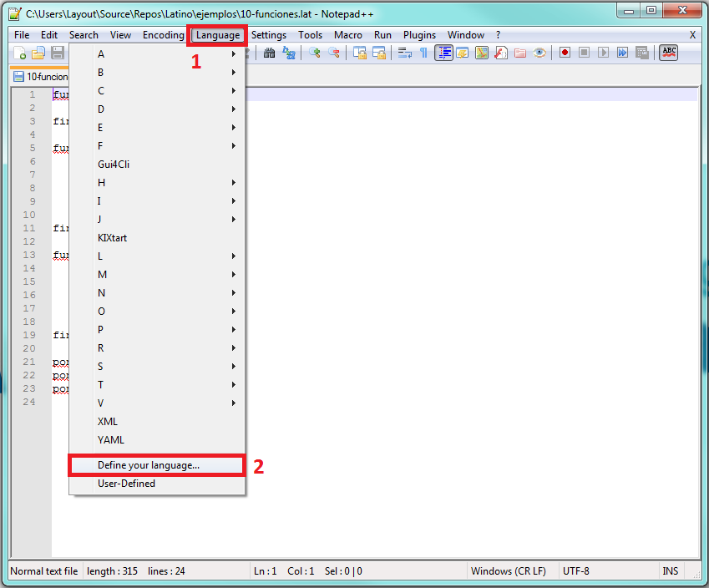Create a new file
The height and width of the screenshot is (588, 709).
pos(19,52)
